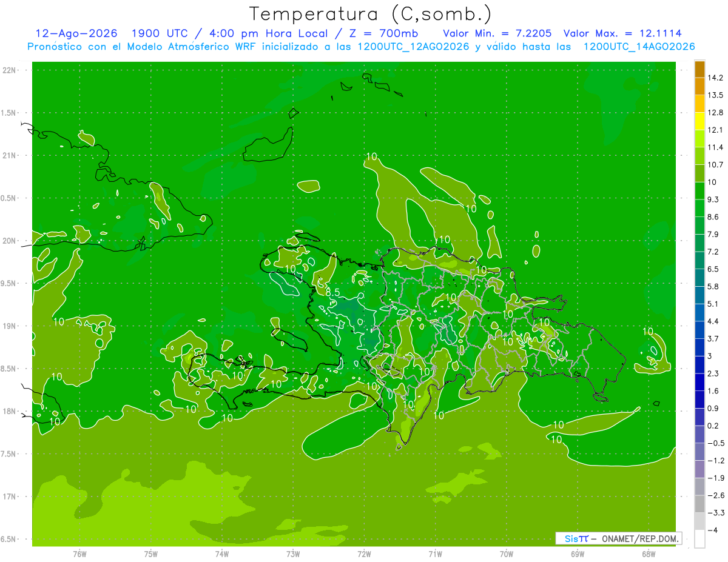Screen dimensions: 728x562
Task: Click the '13.5' colorbar value
Action: tap(715, 95)
